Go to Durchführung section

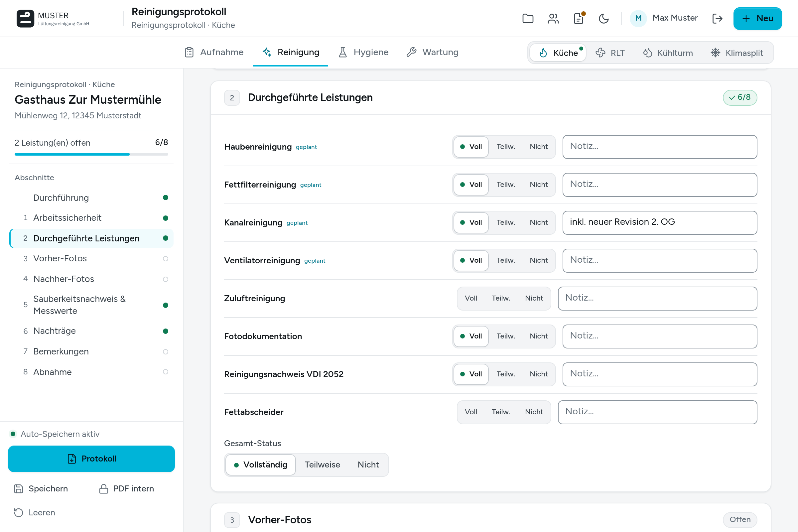91,198
